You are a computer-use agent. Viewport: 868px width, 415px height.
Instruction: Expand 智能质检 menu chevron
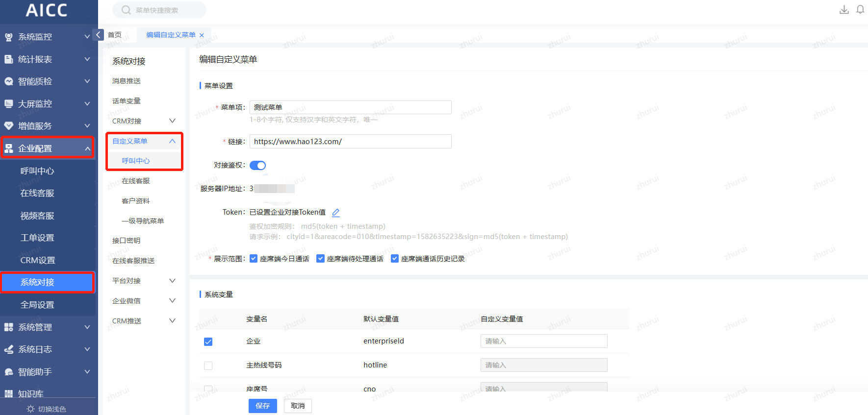point(87,81)
